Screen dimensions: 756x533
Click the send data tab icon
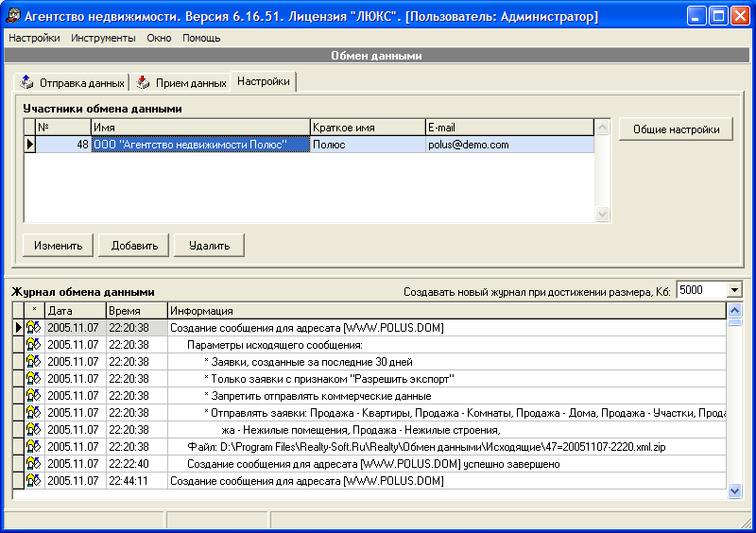[x=26, y=82]
